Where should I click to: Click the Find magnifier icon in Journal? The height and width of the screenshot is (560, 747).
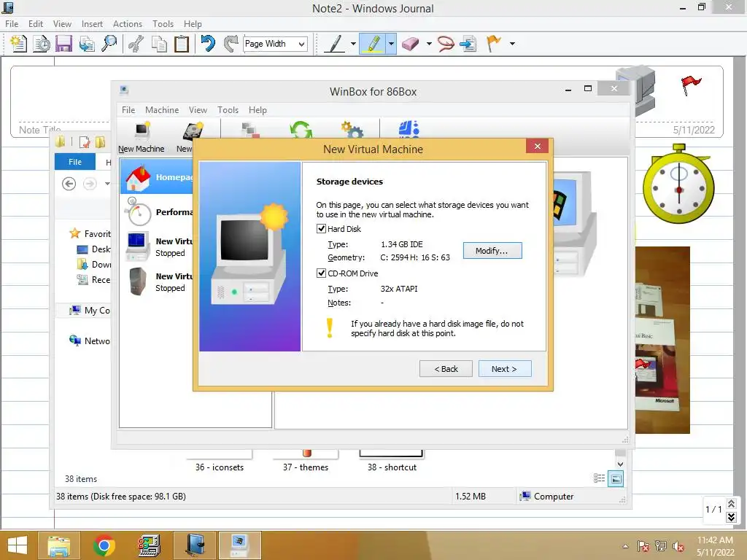click(x=109, y=44)
